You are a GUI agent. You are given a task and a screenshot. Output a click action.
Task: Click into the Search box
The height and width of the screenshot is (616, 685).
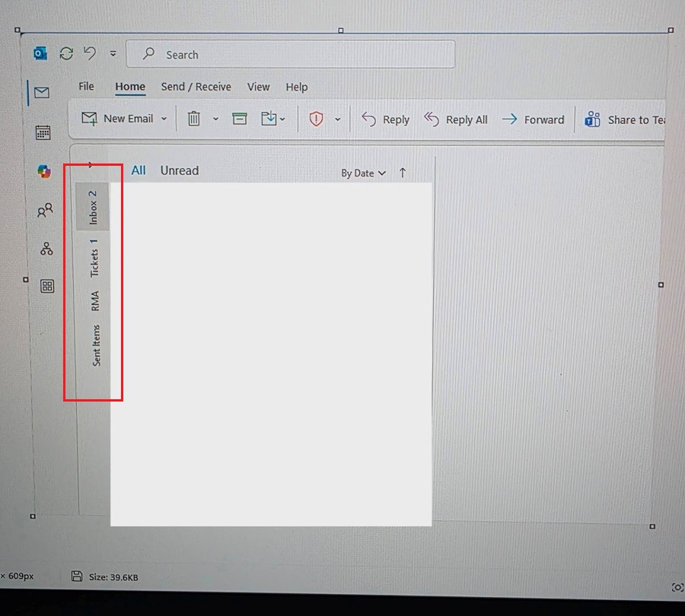click(x=291, y=54)
